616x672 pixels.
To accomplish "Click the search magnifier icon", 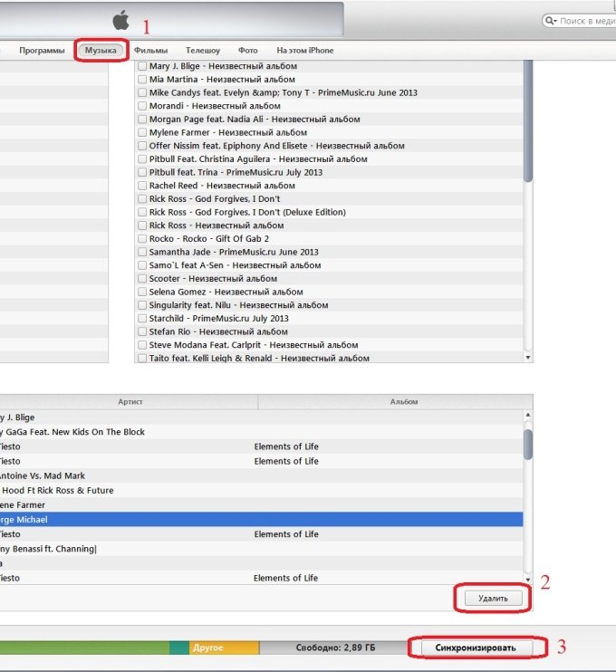I will [x=552, y=21].
